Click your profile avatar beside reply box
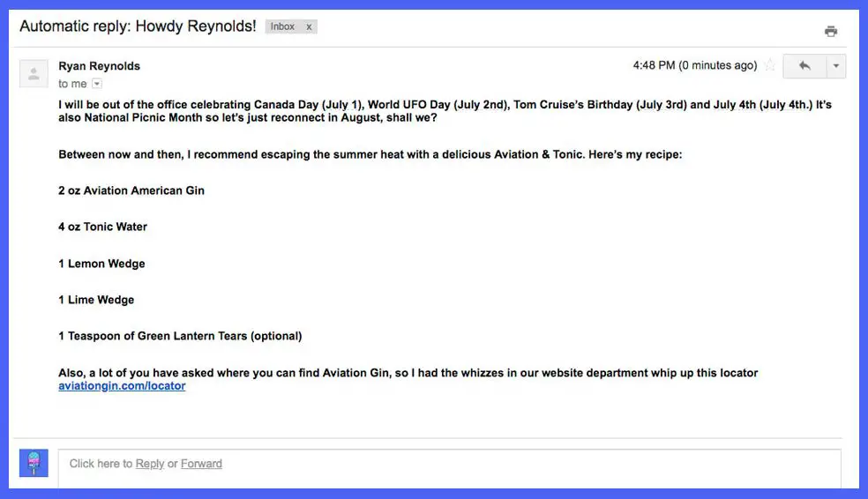Image resolution: width=868 pixels, height=499 pixels. [34, 463]
